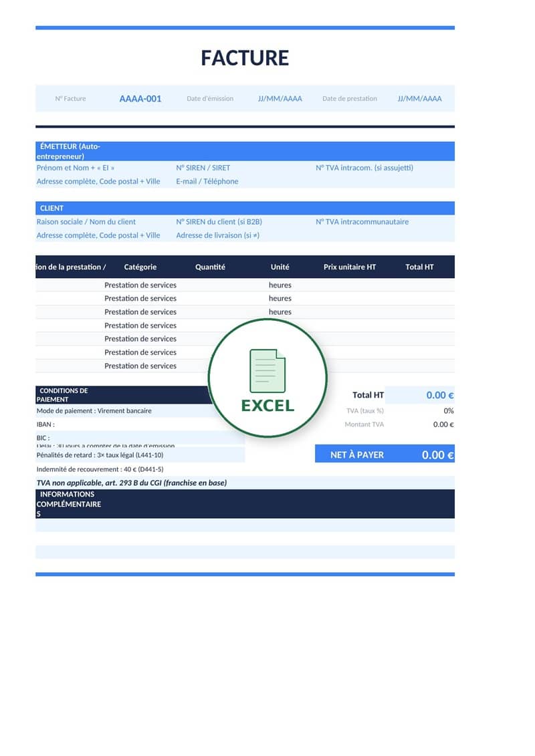Image resolution: width=535 pixels, height=756 pixels.
Task: Select N° TVA intracom. (si assujetti)
Action: pos(364,168)
